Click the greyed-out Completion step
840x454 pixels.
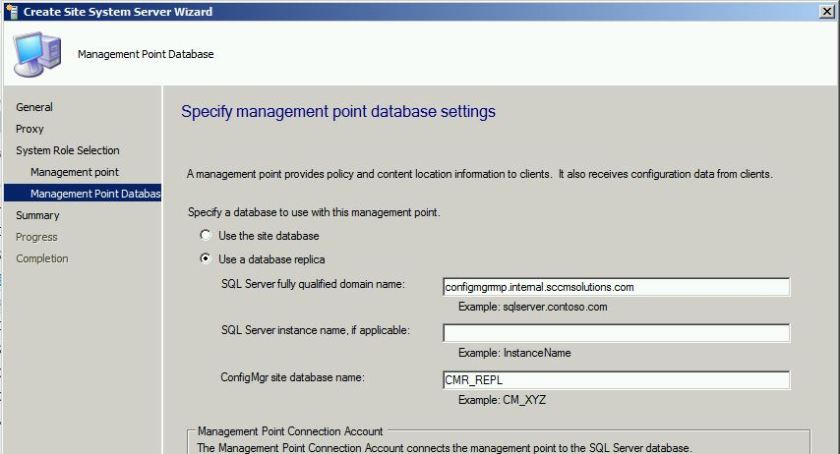coord(42,258)
